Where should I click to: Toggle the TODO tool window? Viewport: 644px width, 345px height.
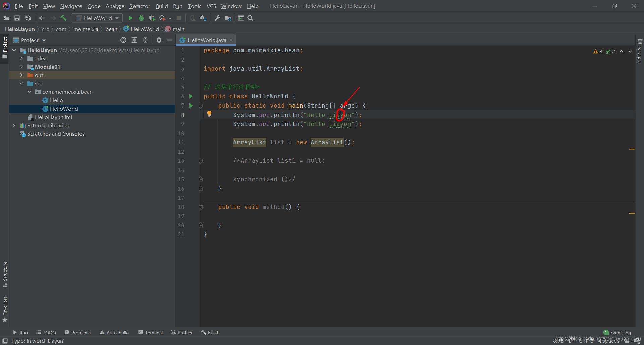coord(46,332)
